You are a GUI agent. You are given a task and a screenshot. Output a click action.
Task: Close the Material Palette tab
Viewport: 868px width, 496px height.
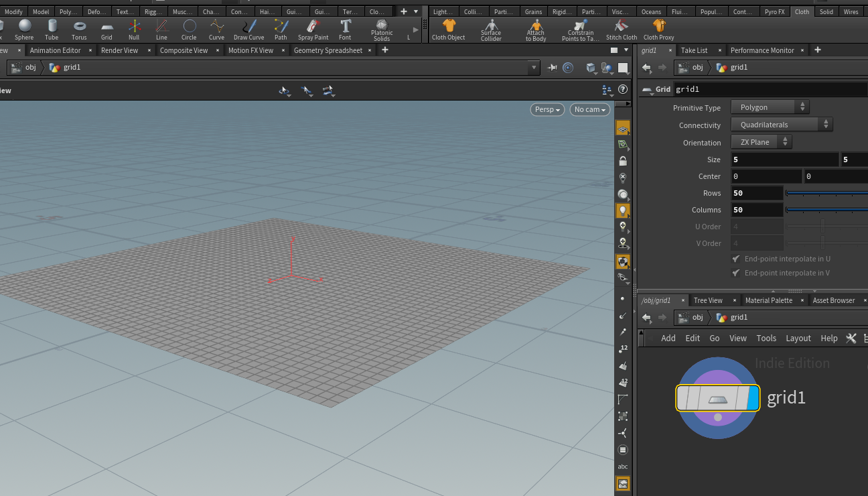point(801,300)
